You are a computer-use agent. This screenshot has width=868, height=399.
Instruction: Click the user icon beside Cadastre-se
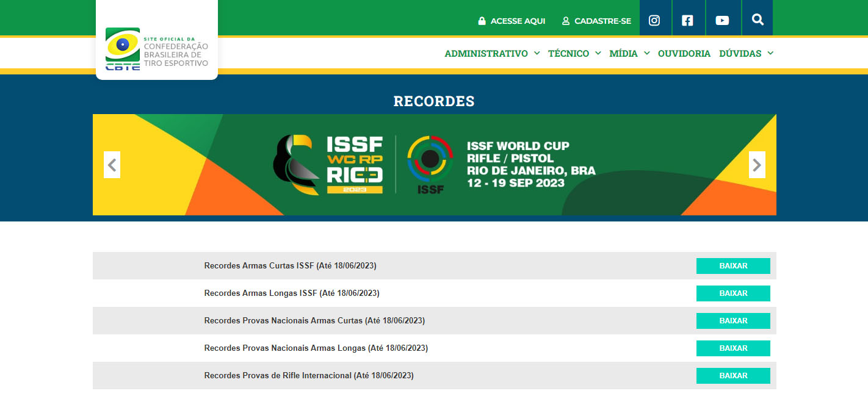point(566,21)
